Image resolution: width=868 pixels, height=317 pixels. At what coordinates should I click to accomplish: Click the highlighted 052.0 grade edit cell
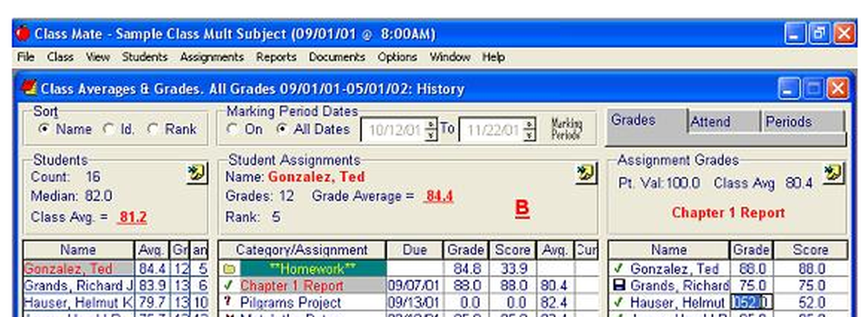pyautogui.click(x=752, y=303)
